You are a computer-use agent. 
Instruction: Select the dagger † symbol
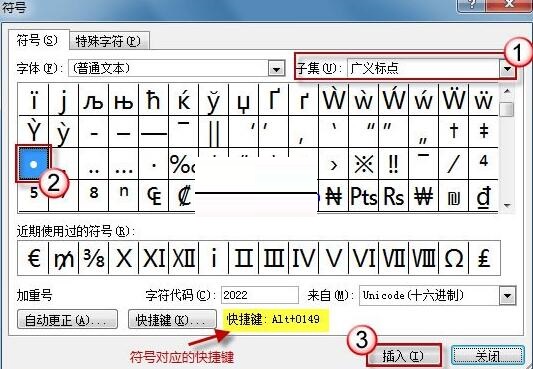[453, 131]
